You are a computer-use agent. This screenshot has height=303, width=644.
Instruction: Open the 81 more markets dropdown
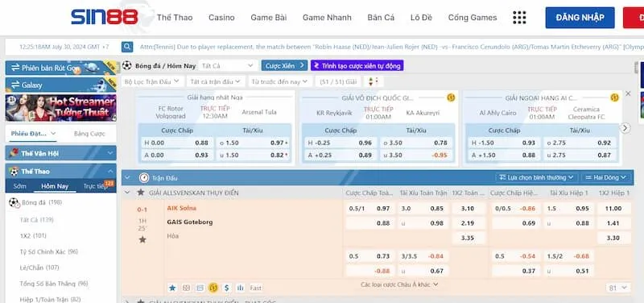tap(617, 288)
